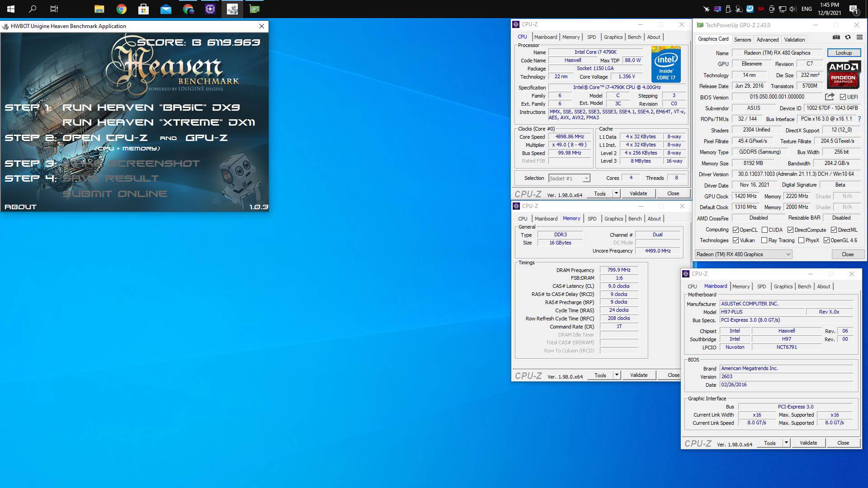This screenshot has height=488, width=868.
Task: Open Microsoft Store from the taskbar
Action: coord(143,9)
